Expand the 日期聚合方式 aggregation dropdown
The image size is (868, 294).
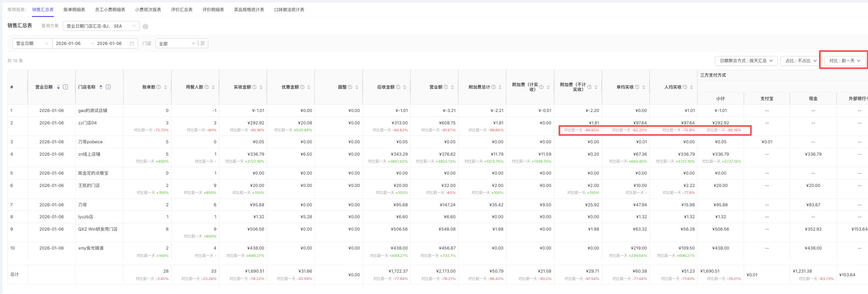[746, 61]
